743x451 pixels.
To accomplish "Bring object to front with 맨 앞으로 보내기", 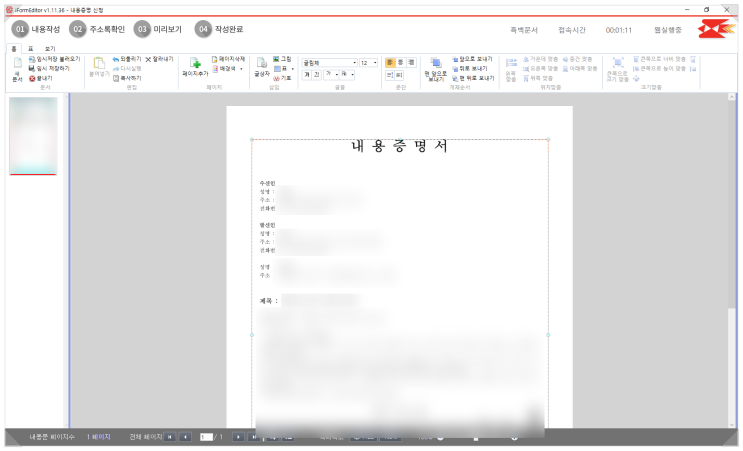I will pyautogui.click(x=435, y=69).
